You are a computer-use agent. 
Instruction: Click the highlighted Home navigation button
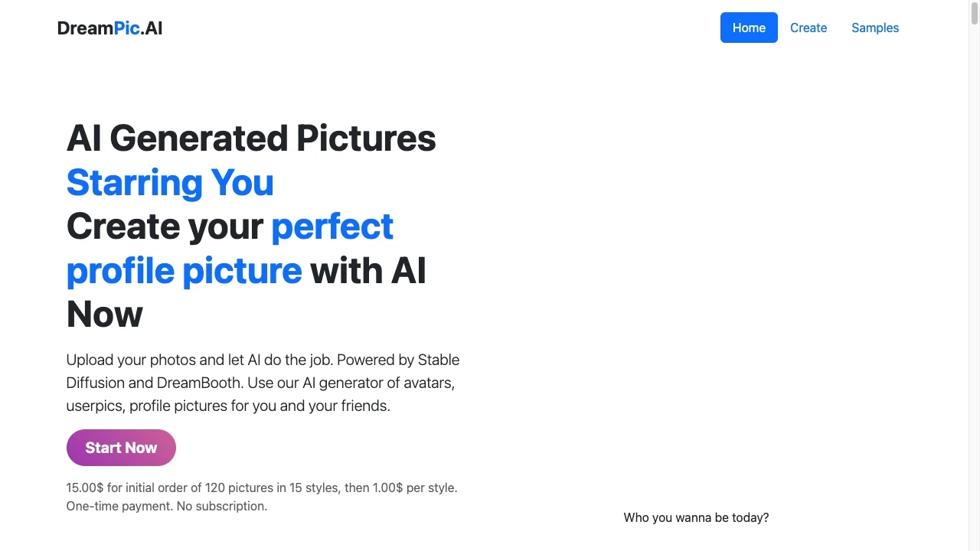coord(749,28)
